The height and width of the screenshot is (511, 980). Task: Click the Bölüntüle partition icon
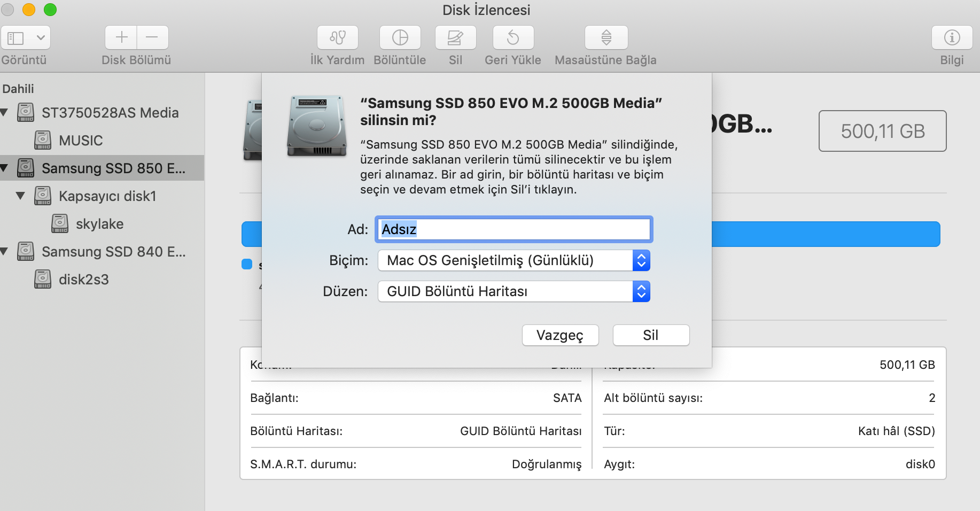[x=400, y=38]
